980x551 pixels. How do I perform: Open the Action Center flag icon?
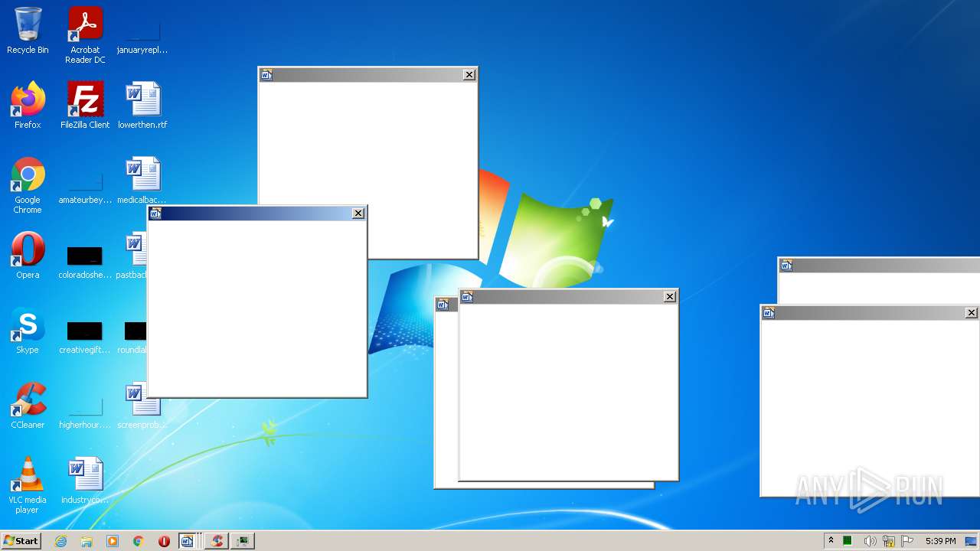coord(907,541)
